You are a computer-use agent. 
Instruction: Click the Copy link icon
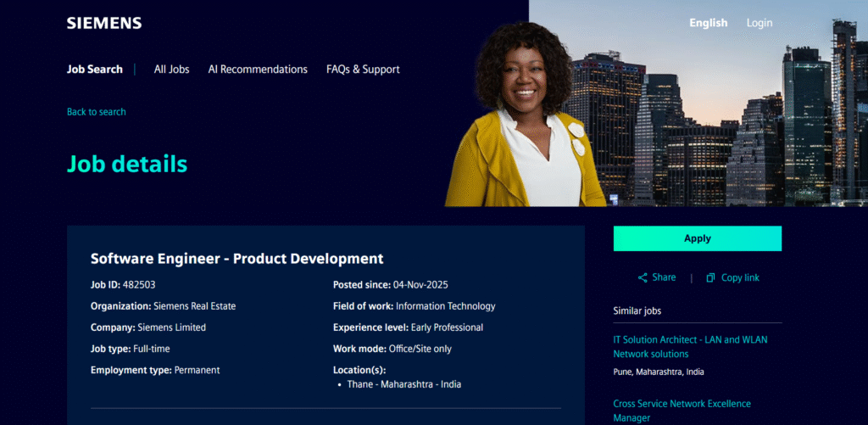click(710, 277)
